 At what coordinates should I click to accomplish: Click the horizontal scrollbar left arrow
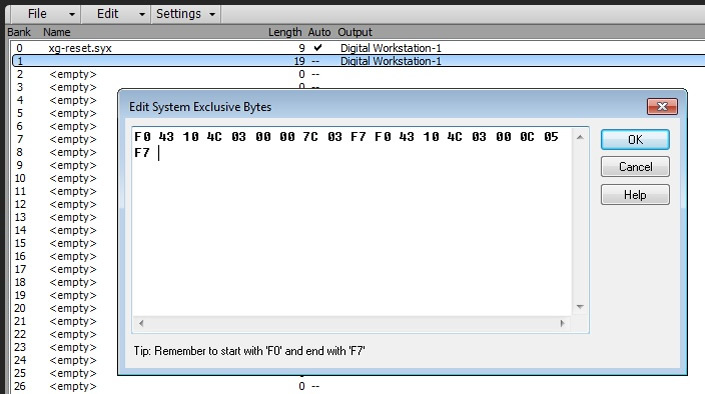click(141, 323)
